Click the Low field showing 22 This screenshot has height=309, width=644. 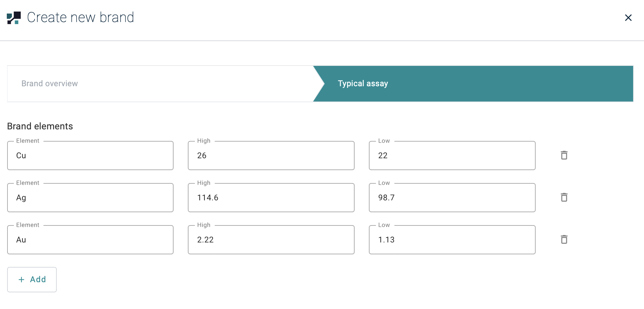(452, 156)
